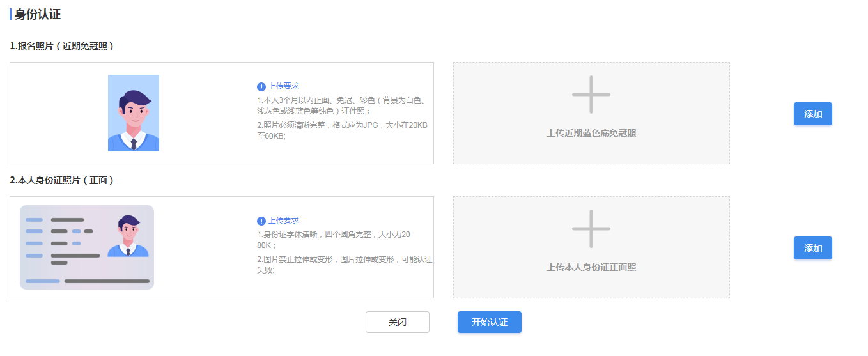
Task: Click the 上传本人身份证正面照 upload text
Action: [x=591, y=267]
